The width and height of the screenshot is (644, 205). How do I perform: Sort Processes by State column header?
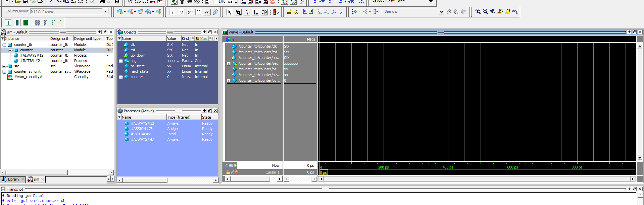tap(210, 117)
